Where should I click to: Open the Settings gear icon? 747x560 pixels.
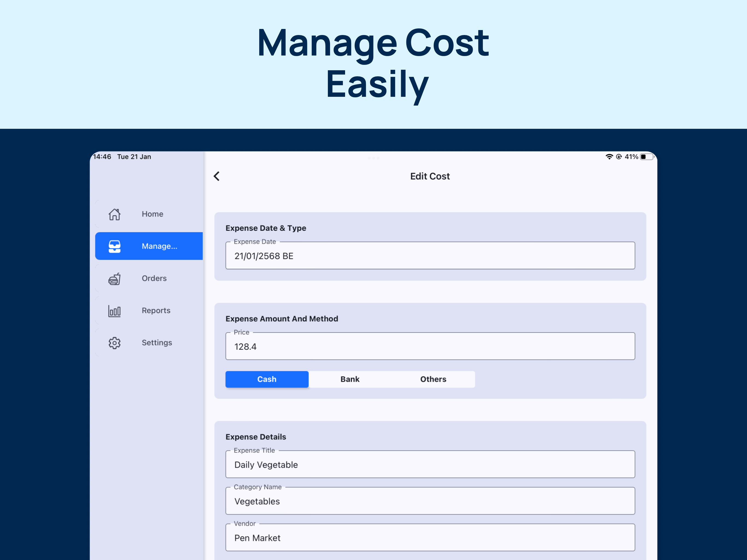pyautogui.click(x=115, y=343)
